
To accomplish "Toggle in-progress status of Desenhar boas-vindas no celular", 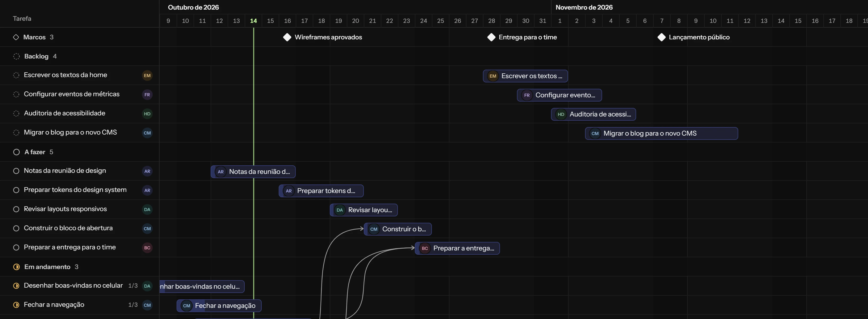I will [16, 286].
